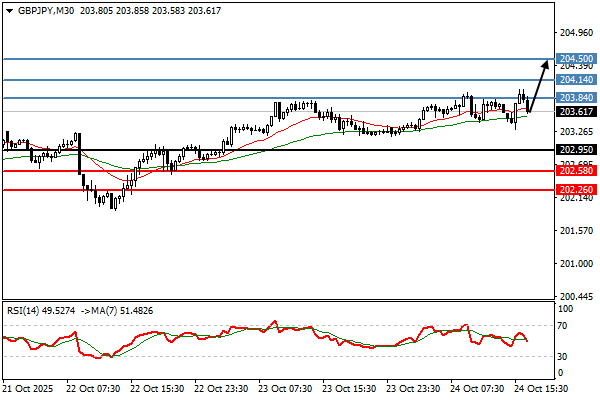This screenshot has height=400, width=600.
Task: Click the 203.617 current price tag
Action: tap(576, 112)
